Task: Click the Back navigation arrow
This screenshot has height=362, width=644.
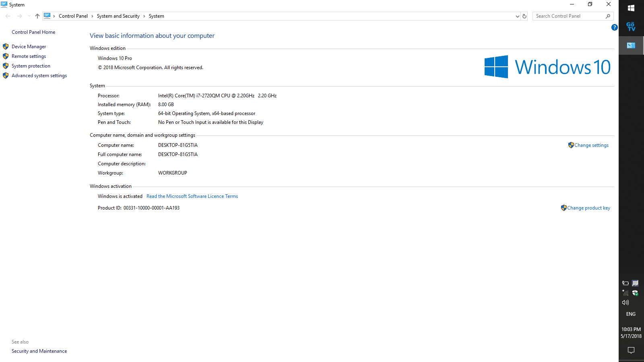Action: coord(8,16)
